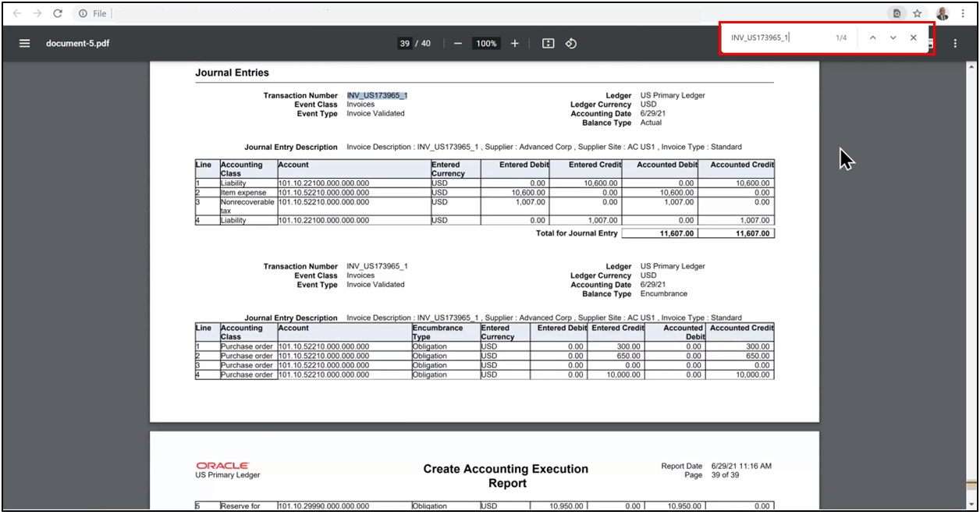Zoom in using the plus icon

[x=514, y=43]
